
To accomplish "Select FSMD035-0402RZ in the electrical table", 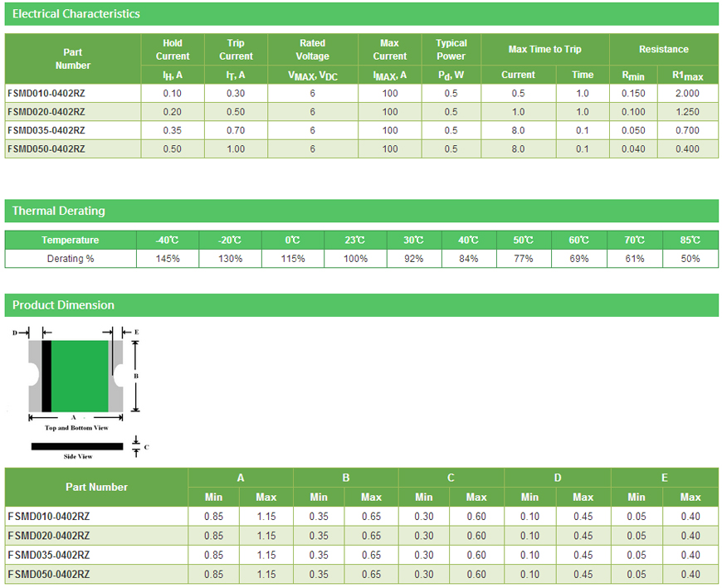I will pyautogui.click(x=46, y=130).
